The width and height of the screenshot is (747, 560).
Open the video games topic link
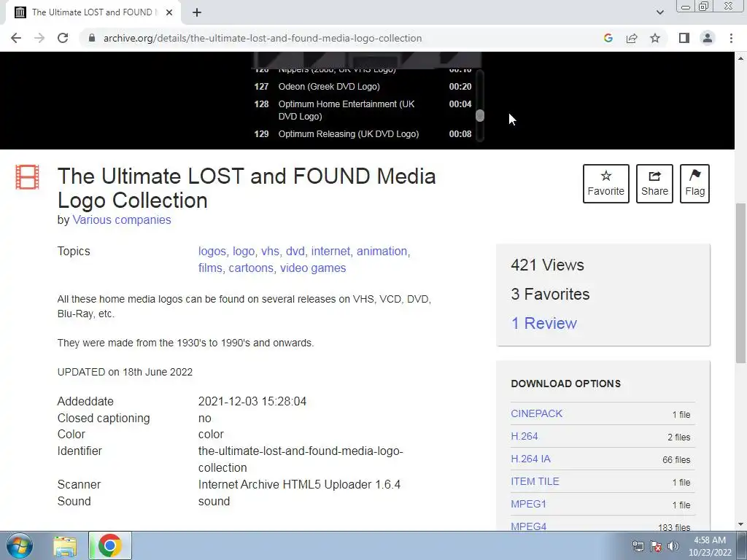pyautogui.click(x=313, y=268)
